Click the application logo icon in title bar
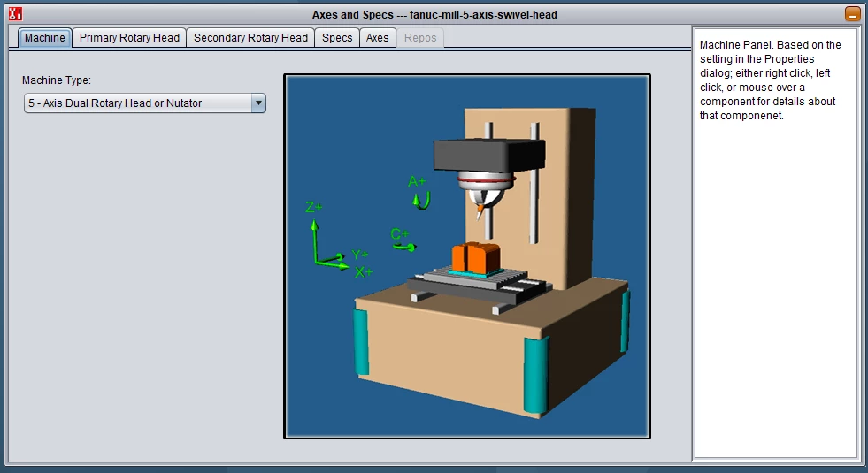The width and height of the screenshot is (868, 473). point(15,14)
